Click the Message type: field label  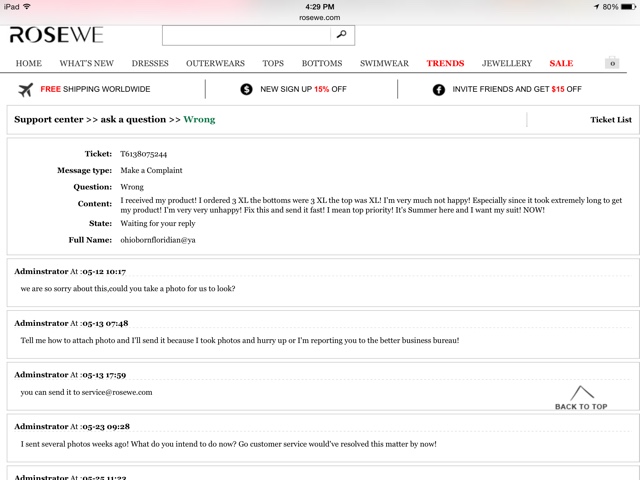84,171
